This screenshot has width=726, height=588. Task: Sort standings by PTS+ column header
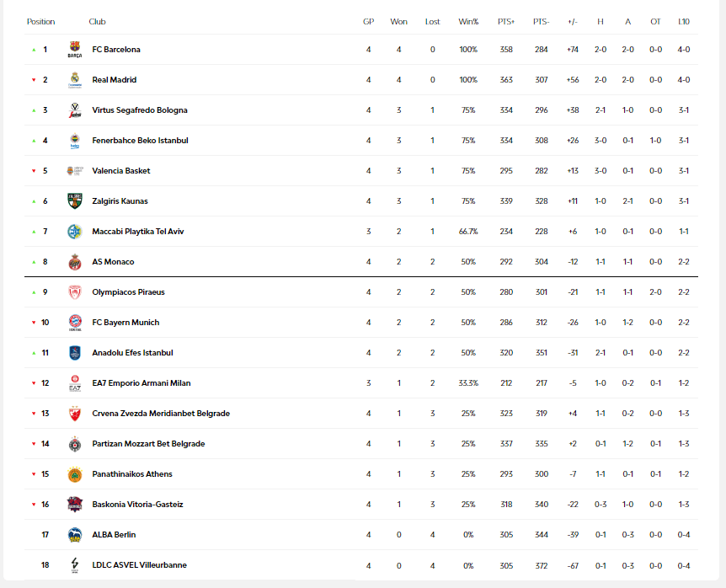coord(506,21)
